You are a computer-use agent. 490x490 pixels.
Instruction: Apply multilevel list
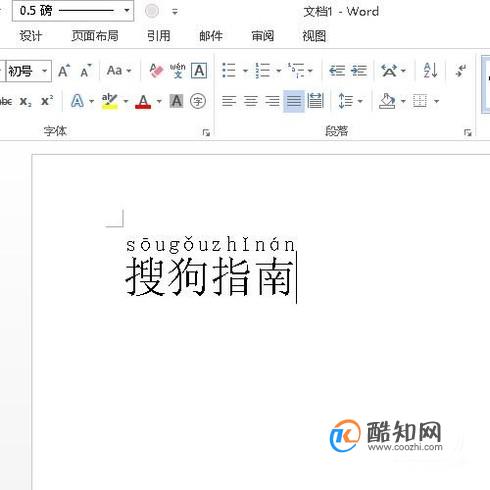[x=296, y=70]
